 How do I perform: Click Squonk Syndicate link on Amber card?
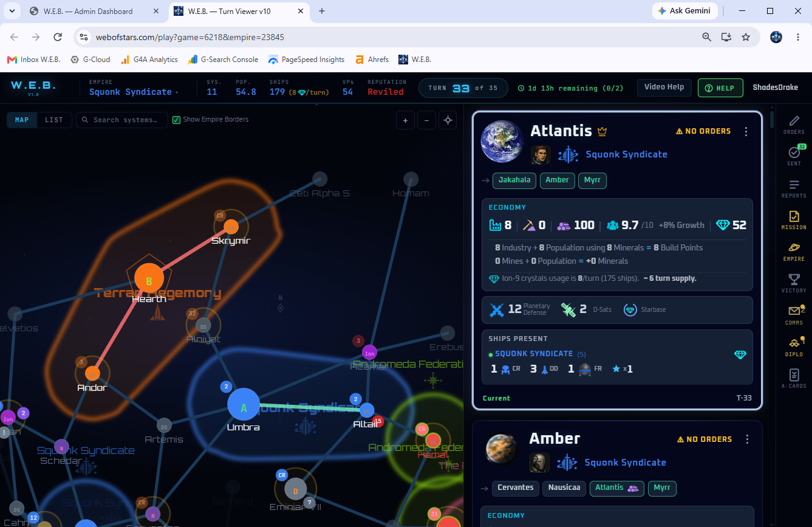coord(626,463)
